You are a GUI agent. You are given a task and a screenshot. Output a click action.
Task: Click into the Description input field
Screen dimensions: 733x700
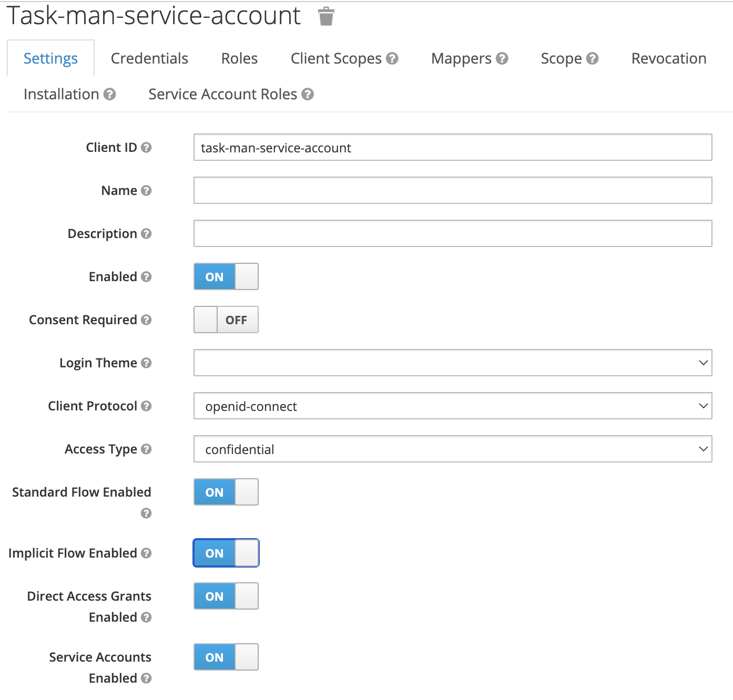tap(452, 234)
